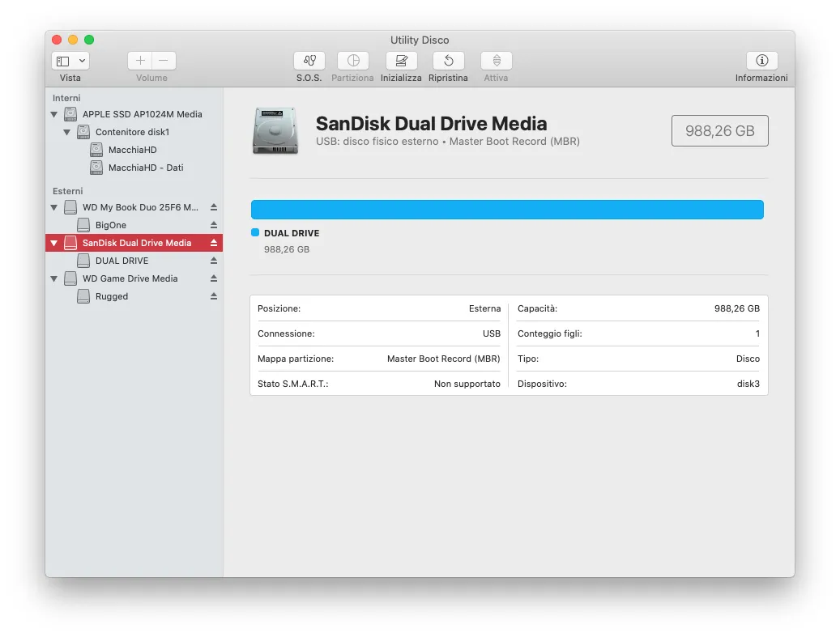840x637 pixels.
Task: Click the Vista sidebar view icon
Action: 62,60
